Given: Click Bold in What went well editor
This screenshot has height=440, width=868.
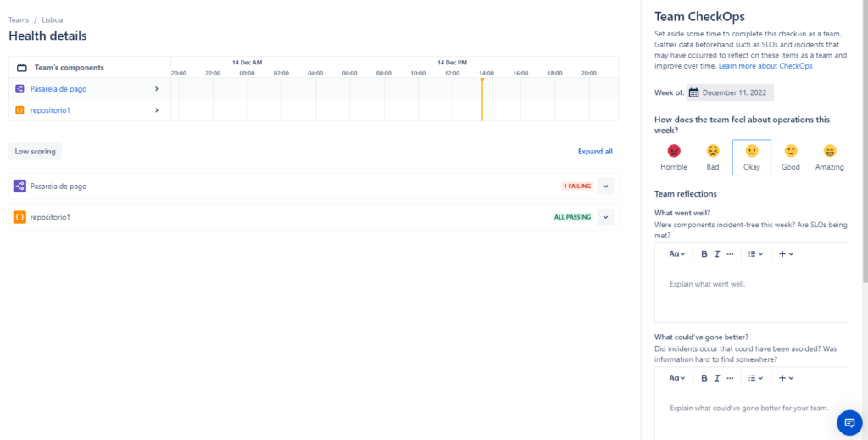Looking at the screenshot, I should (x=704, y=254).
